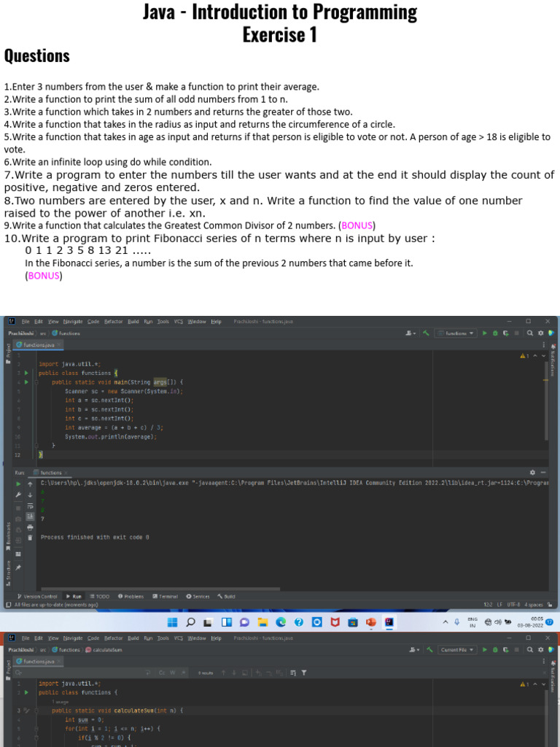560x747 pixels.
Task: Open Structure tool window stripe
Action: [x=8, y=573]
